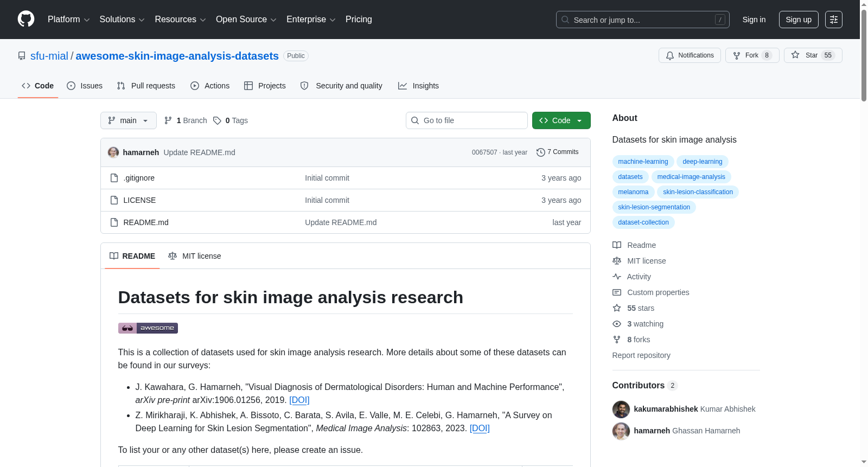Switch to the Pull requests tab

146,86
